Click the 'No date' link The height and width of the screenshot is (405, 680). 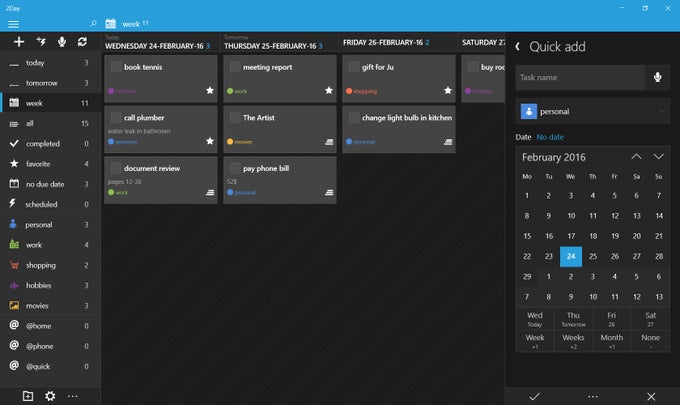click(550, 136)
